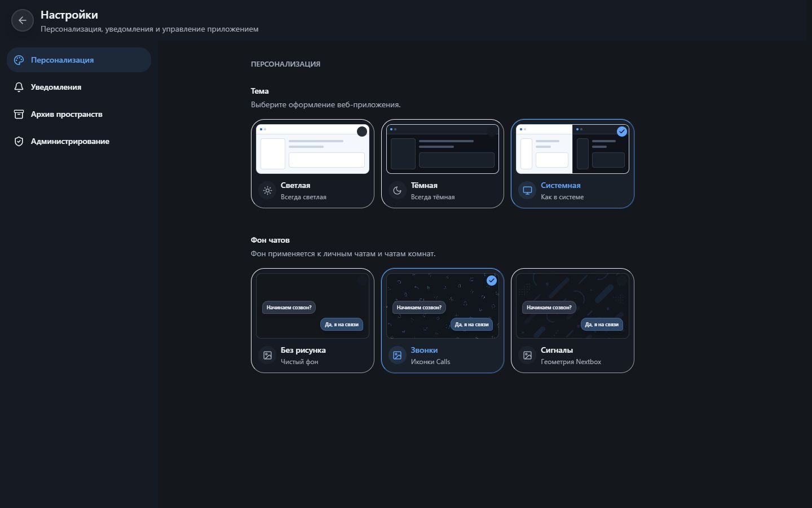The height and width of the screenshot is (508, 812).
Task: Select the radio circle on Сигналы card
Action: click(x=622, y=281)
